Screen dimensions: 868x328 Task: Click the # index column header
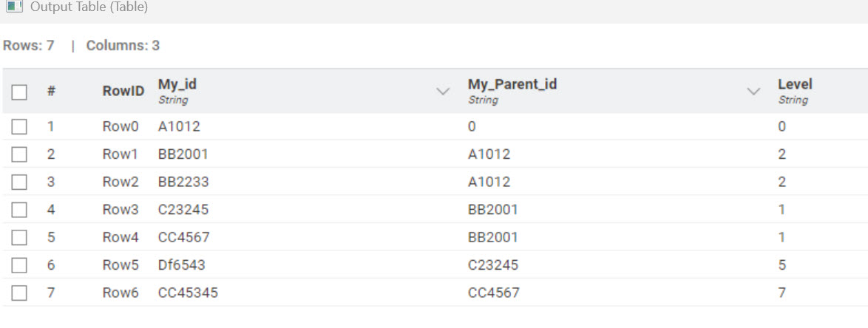pyautogui.click(x=51, y=92)
